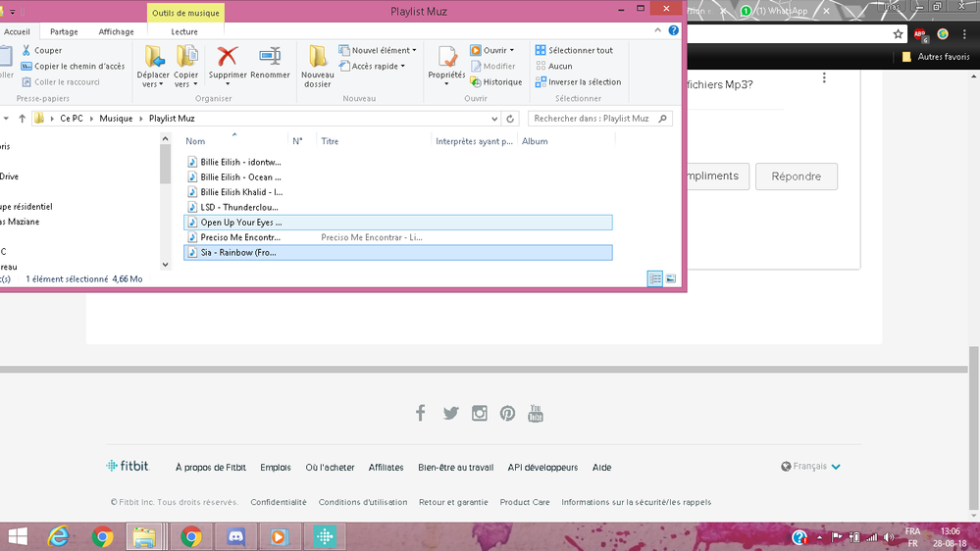
Task: Refresh the Playlist Muz folder
Action: point(510,119)
